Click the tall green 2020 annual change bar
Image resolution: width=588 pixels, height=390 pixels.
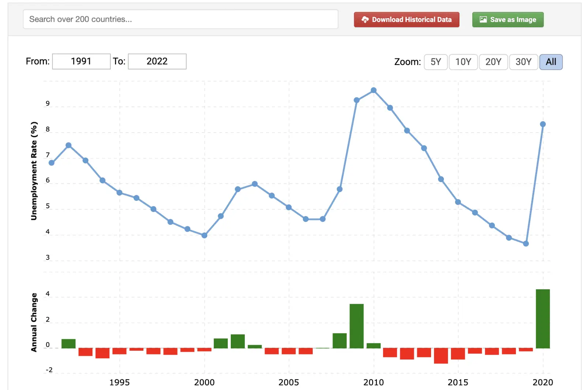click(543, 318)
